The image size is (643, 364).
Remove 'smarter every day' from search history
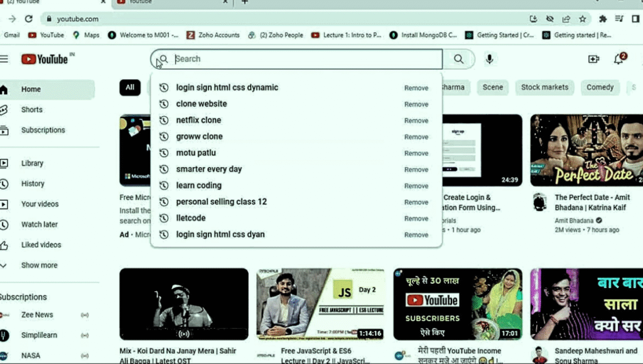pos(416,169)
